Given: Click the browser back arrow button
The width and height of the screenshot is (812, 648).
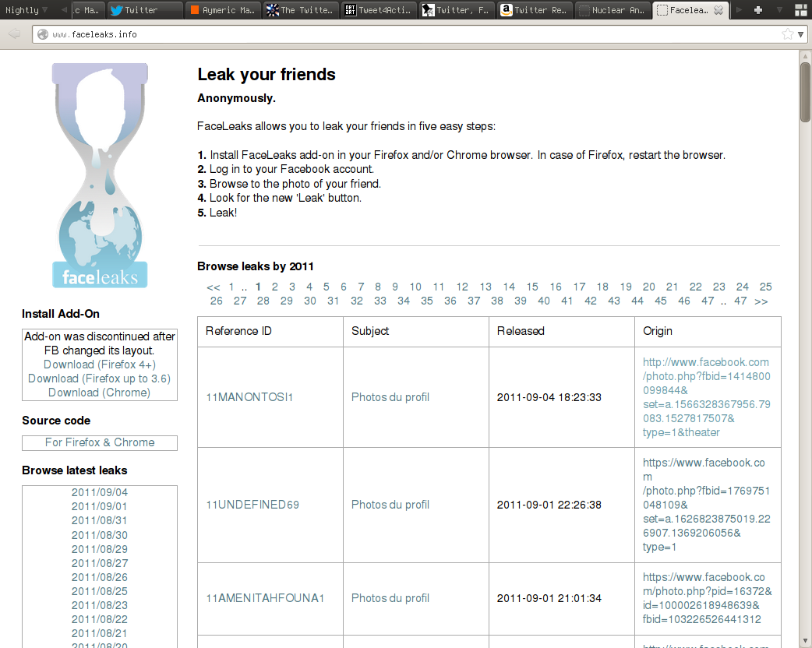Looking at the screenshot, I should (x=14, y=34).
